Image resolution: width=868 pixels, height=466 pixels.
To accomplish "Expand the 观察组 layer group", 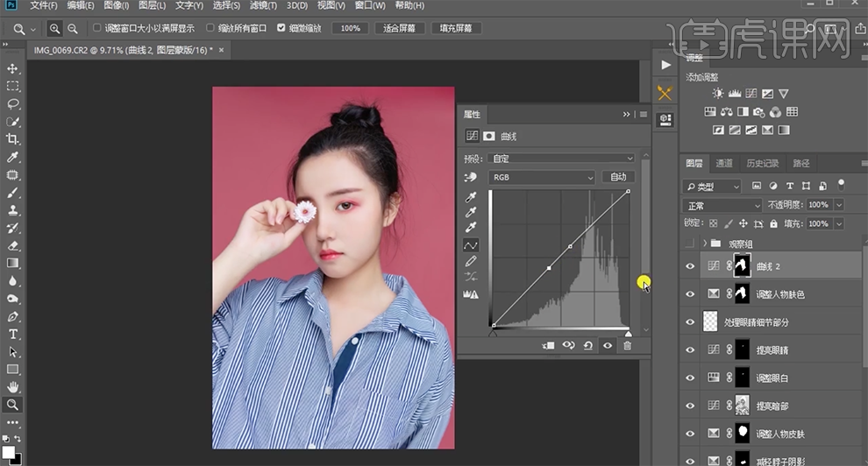I will pos(704,243).
